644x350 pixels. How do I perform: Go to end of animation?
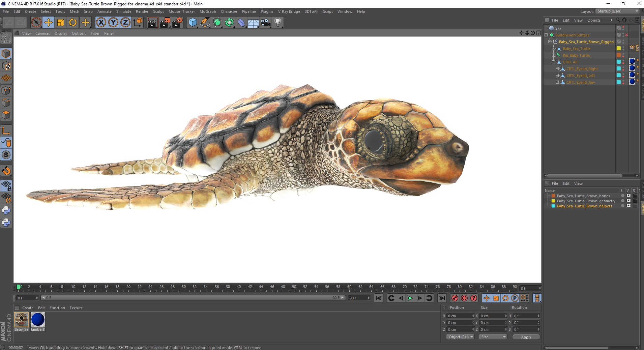[x=442, y=298]
